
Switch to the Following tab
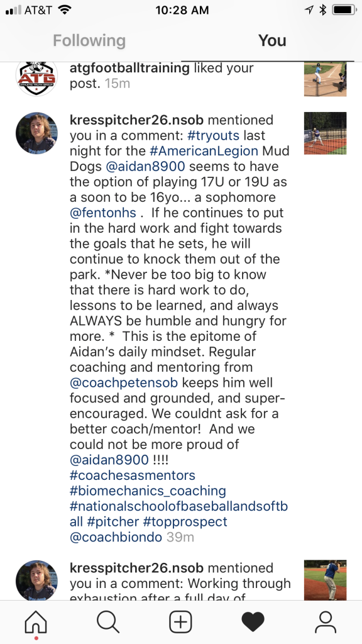click(x=89, y=41)
